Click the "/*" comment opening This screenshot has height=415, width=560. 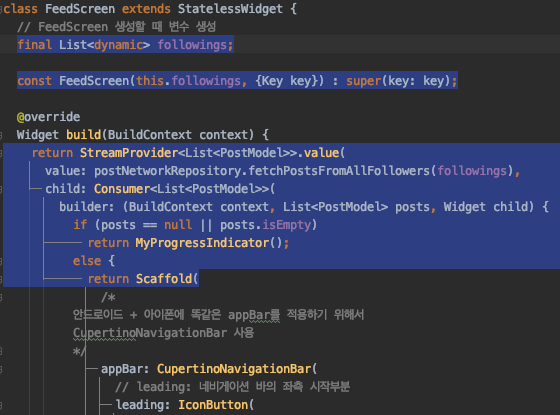coord(108,297)
